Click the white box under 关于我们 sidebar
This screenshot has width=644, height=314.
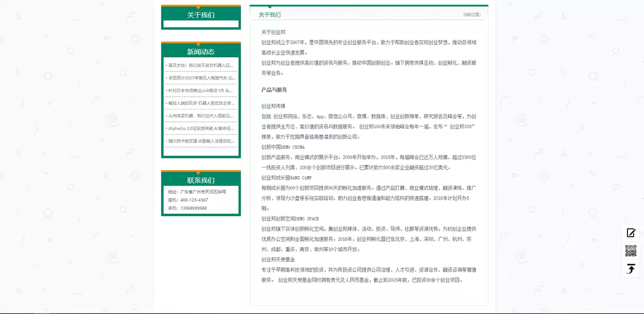point(201,24)
